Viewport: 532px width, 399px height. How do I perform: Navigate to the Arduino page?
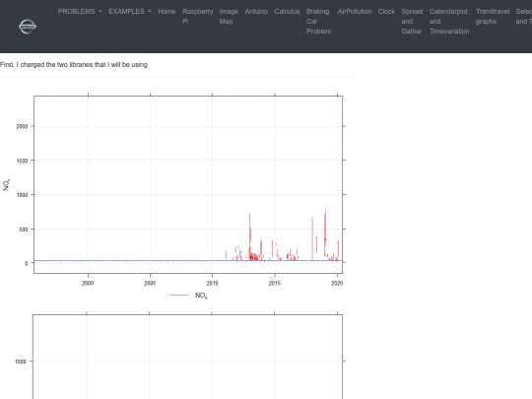pyautogui.click(x=256, y=12)
